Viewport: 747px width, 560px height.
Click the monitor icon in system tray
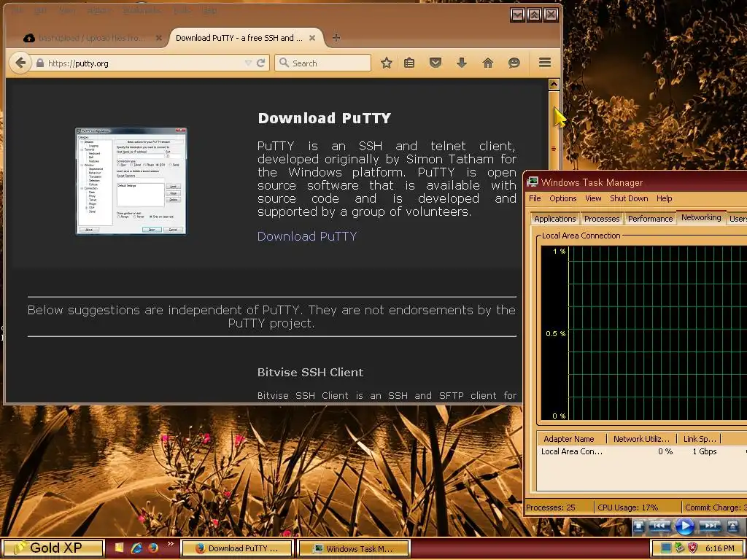(x=665, y=548)
